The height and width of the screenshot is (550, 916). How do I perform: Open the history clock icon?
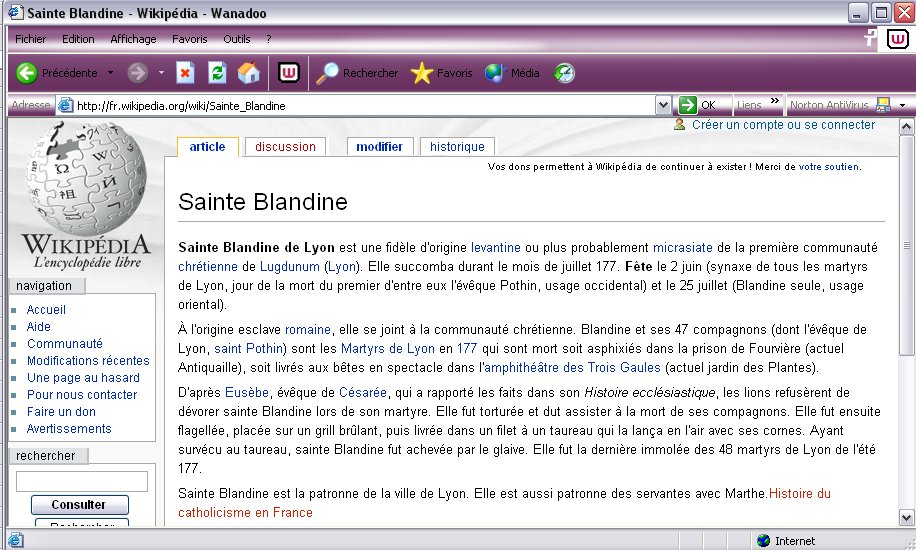point(565,73)
